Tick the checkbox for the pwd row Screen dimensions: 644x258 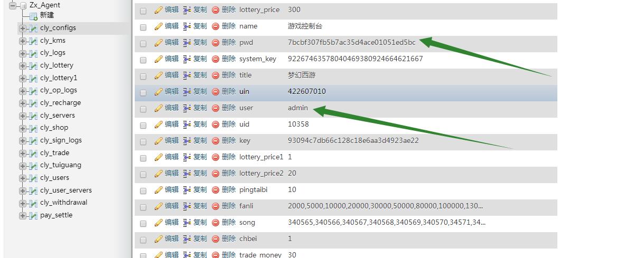click(x=143, y=43)
